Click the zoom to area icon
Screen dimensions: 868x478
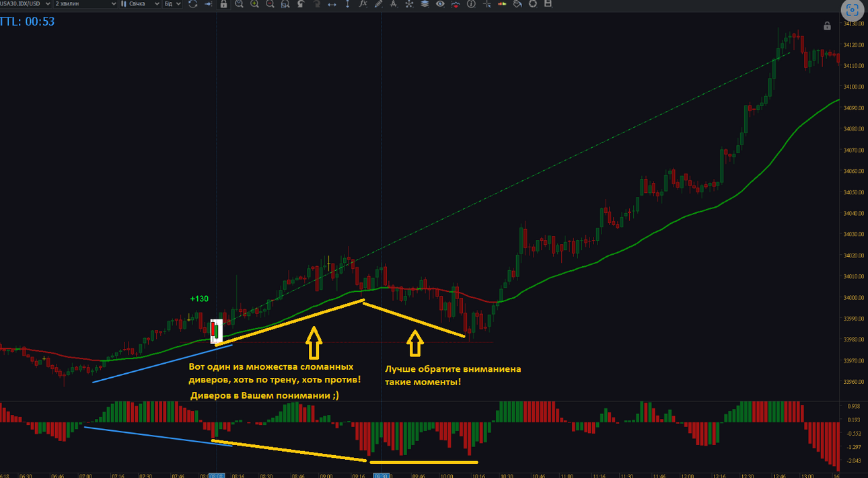[x=285, y=4]
